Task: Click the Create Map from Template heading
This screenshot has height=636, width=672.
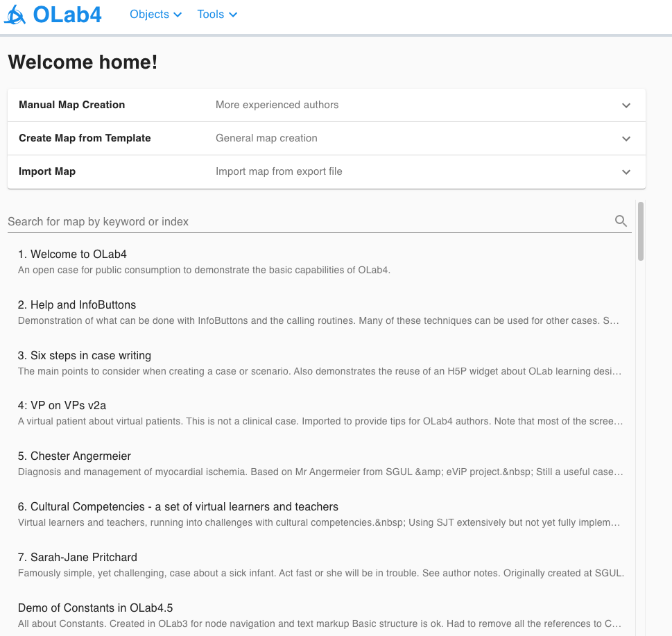Action: click(85, 138)
